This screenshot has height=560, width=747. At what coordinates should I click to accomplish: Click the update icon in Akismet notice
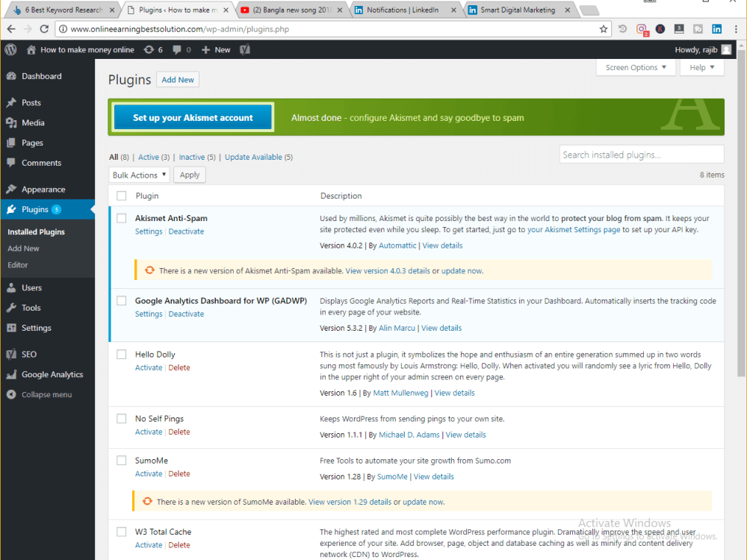149,270
